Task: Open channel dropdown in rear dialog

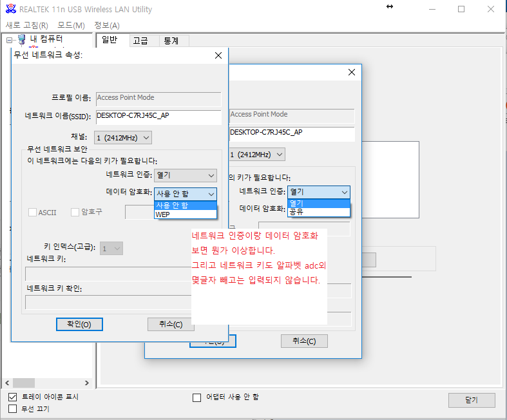Action: point(257,155)
